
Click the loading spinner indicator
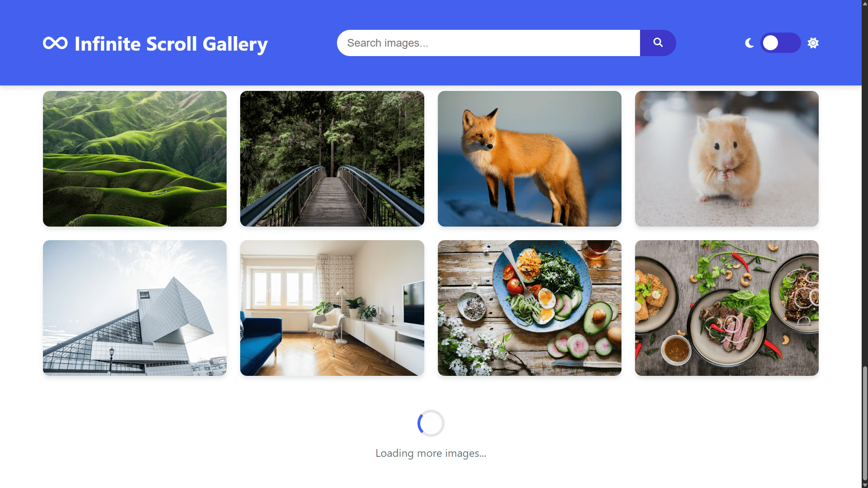click(x=431, y=423)
